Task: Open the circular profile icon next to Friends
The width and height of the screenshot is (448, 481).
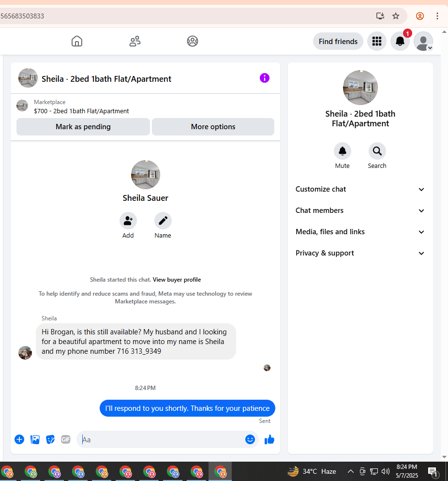Action: (192, 41)
